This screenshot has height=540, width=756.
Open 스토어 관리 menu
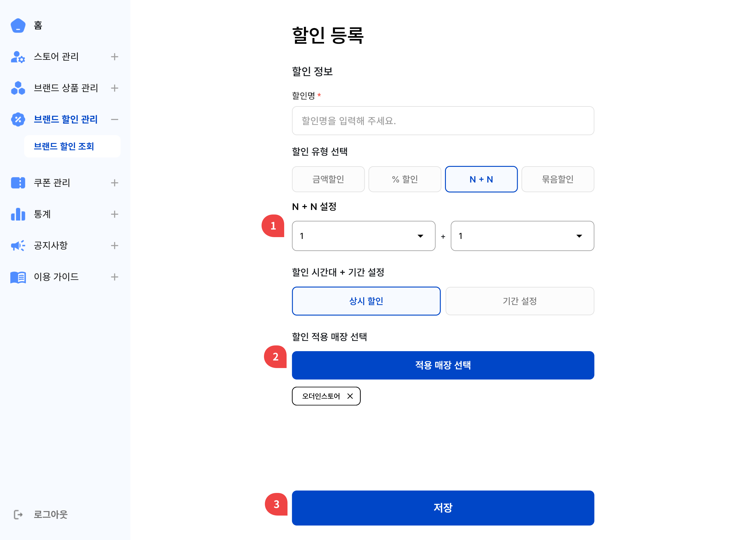56,57
